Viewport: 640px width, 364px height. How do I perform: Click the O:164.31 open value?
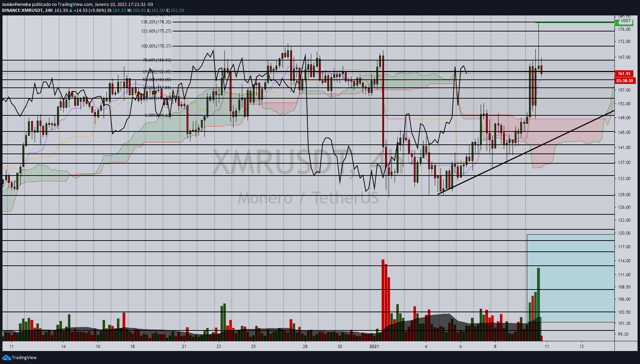click(117, 10)
